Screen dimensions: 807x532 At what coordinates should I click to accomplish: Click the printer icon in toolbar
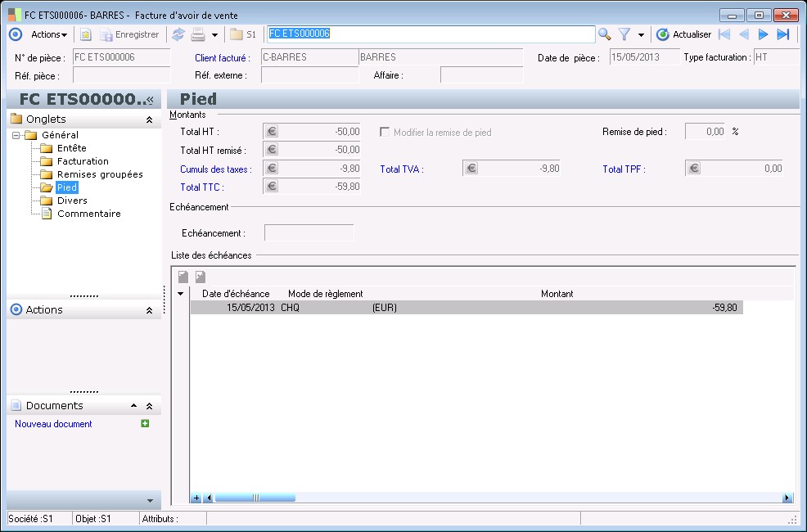coord(197,34)
